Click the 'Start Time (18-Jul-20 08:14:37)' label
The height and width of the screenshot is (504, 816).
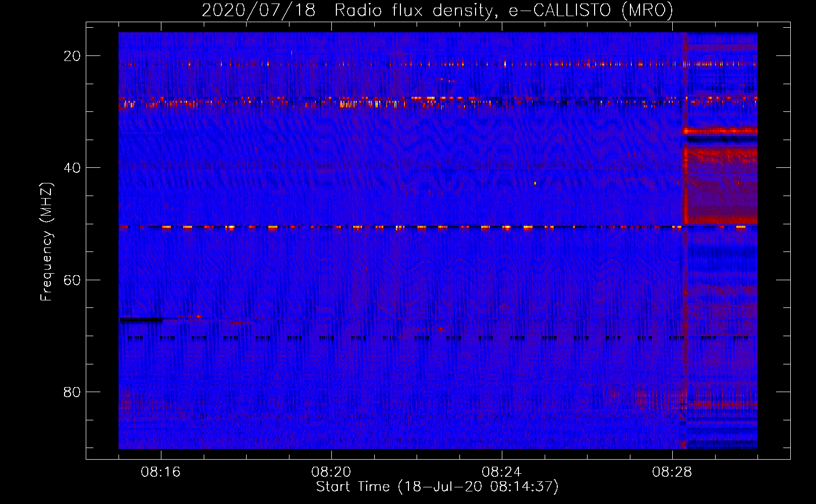[x=437, y=487]
